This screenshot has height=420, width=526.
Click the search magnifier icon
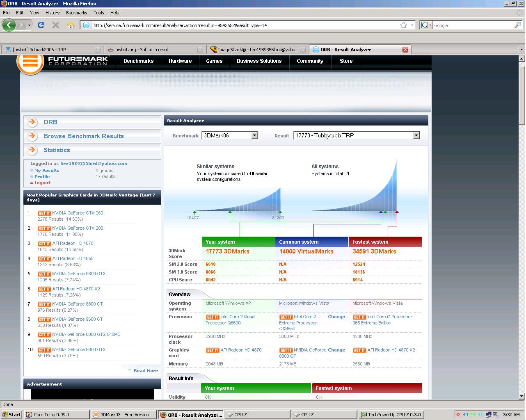pyautogui.click(x=517, y=25)
